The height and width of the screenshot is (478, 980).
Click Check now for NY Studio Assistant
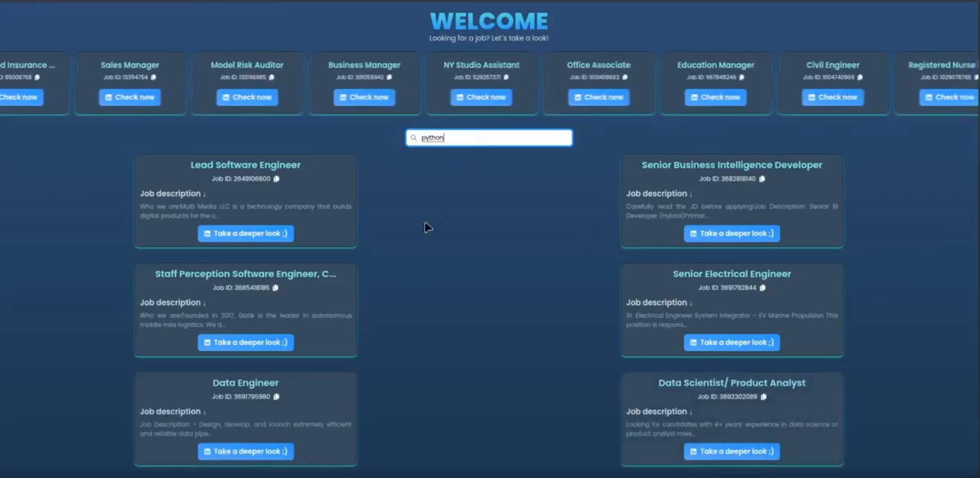click(x=481, y=97)
